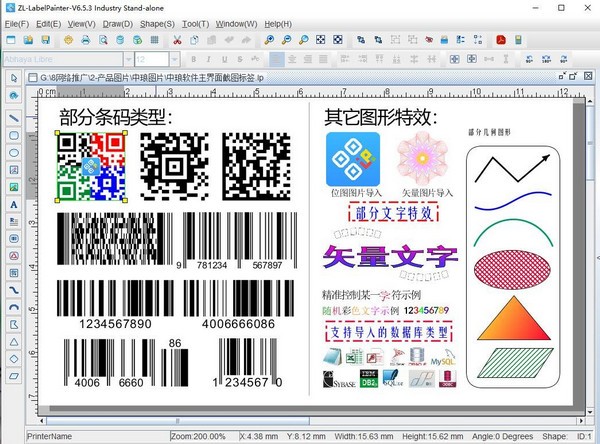Toggle right text alignment button
Image resolution: width=600 pixels, height=444 pixels.
[308, 59]
